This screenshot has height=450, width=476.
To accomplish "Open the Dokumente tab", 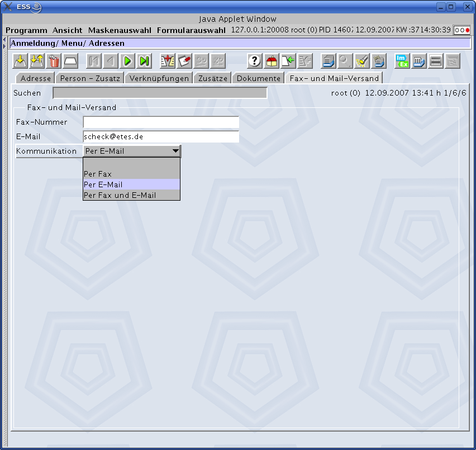I will [x=258, y=78].
